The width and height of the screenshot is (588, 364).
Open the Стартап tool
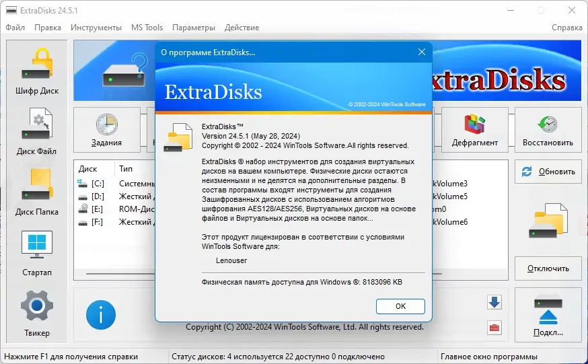point(37,253)
